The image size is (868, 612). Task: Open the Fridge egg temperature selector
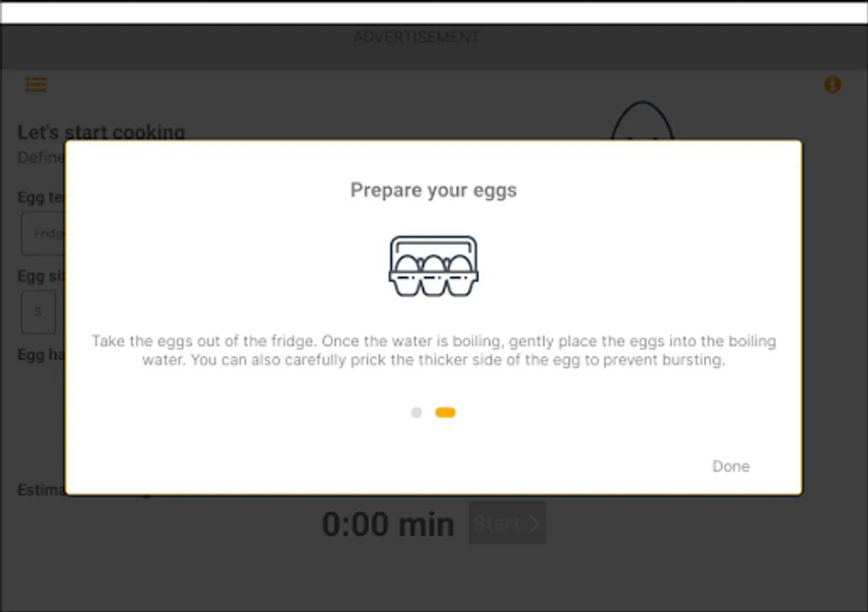pos(45,233)
